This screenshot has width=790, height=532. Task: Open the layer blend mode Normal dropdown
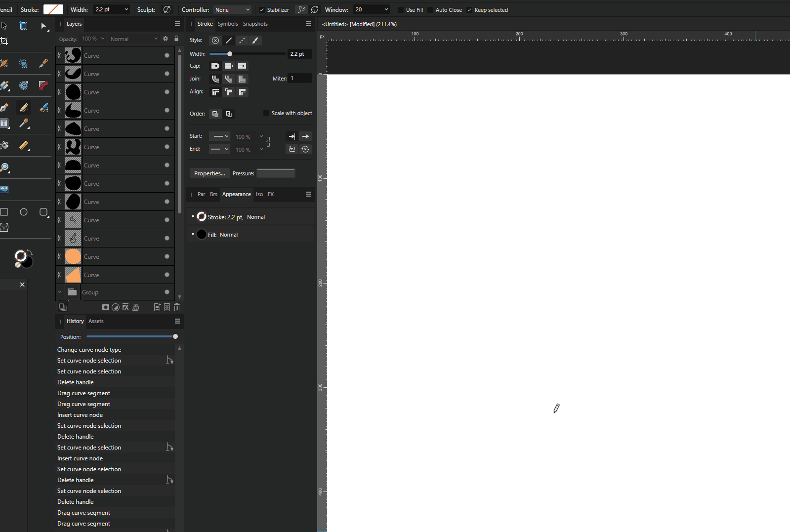point(134,39)
